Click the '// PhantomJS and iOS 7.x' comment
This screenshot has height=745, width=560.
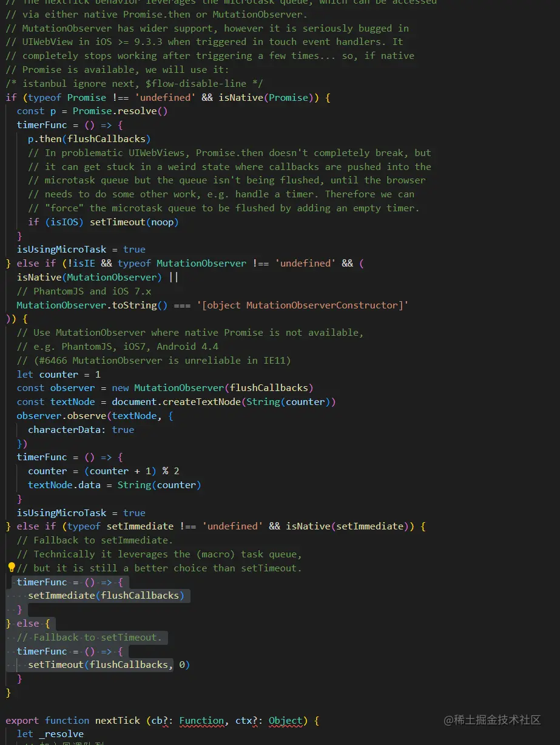84,291
